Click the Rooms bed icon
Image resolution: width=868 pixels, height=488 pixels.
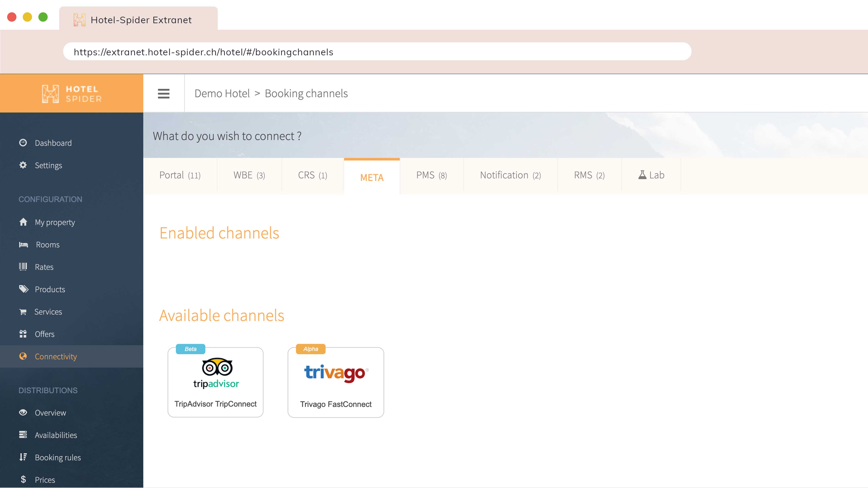[x=23, y=244]
